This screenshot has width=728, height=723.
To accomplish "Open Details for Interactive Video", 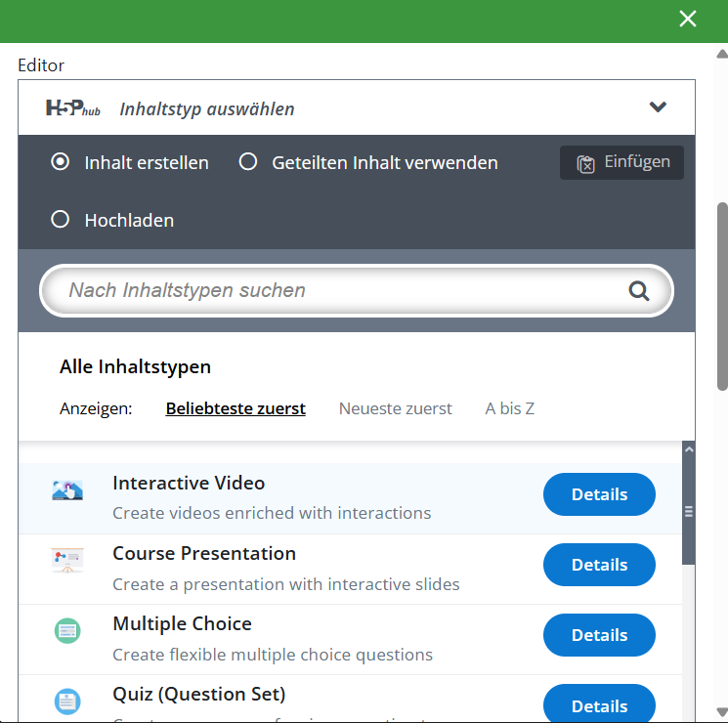I will coord(599,494).
